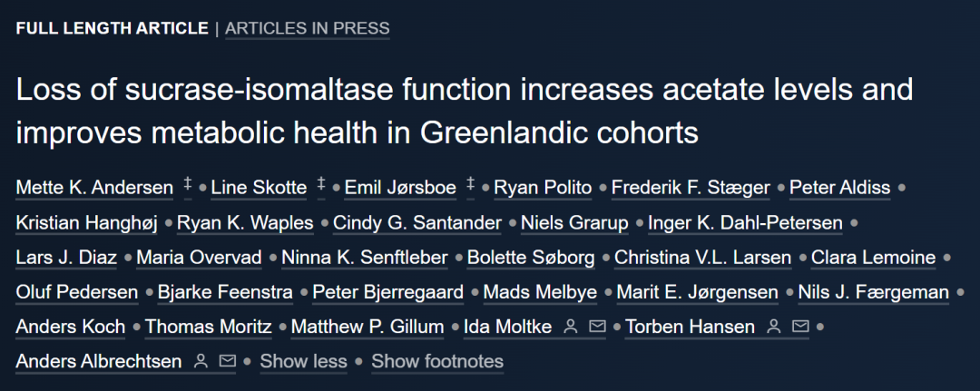Collapse author list with Show less
The width and height of the screenshot is (980, 391).
point(303,361)
